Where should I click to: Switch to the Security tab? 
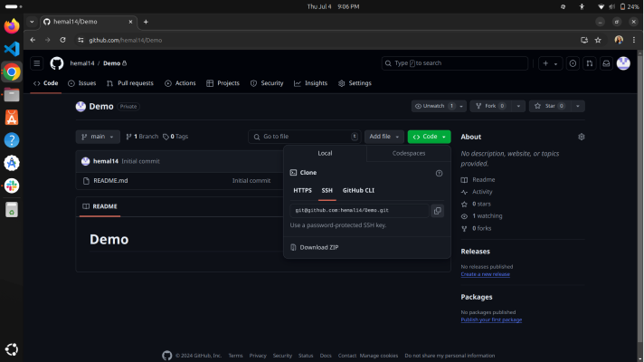coord(267,83)
